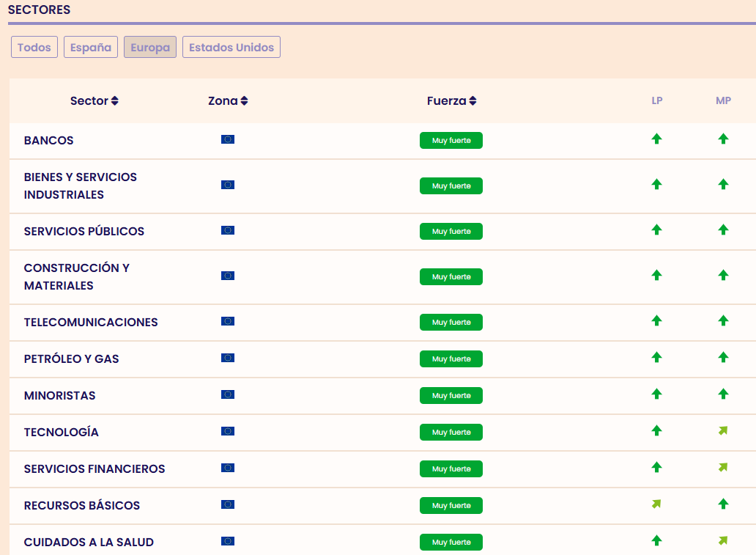This screenshot has width=756, height=555.
Task: Filter sectors by Estados Unidos
Action: pyautogui.click(x=231, y=48)
